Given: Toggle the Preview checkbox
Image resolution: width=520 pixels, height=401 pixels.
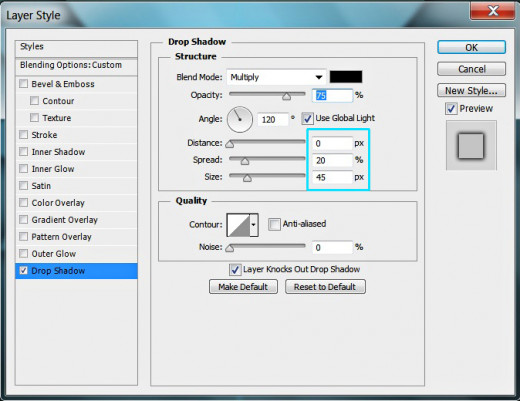Looking at the screenshot, I should click(451, 109).
